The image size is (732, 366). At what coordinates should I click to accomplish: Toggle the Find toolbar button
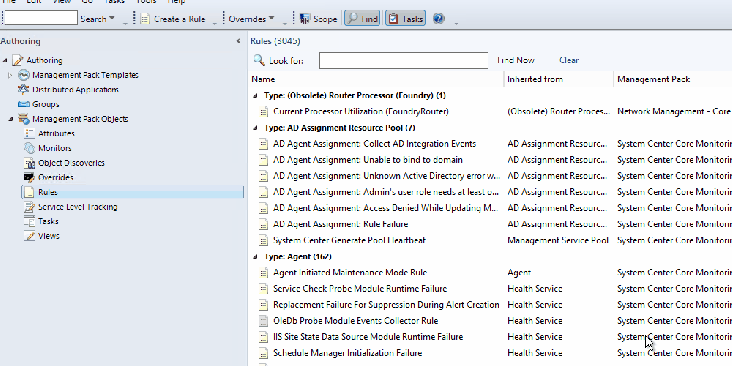coord(363,19)
